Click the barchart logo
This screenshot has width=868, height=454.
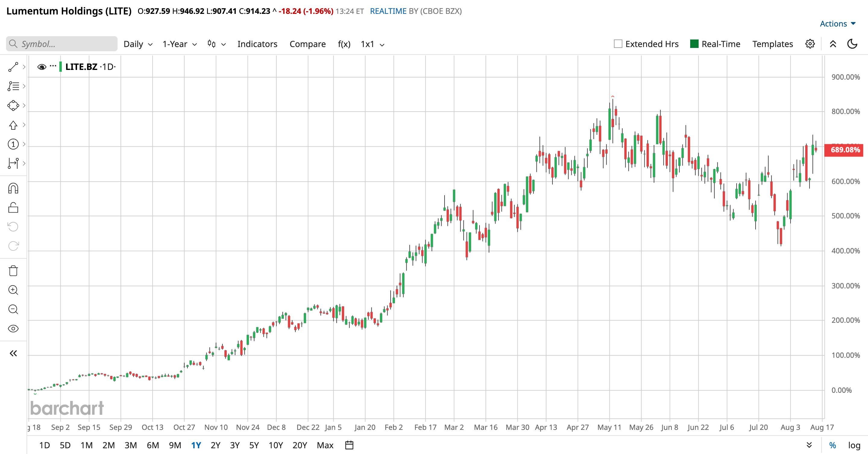[x=67, y=408]
